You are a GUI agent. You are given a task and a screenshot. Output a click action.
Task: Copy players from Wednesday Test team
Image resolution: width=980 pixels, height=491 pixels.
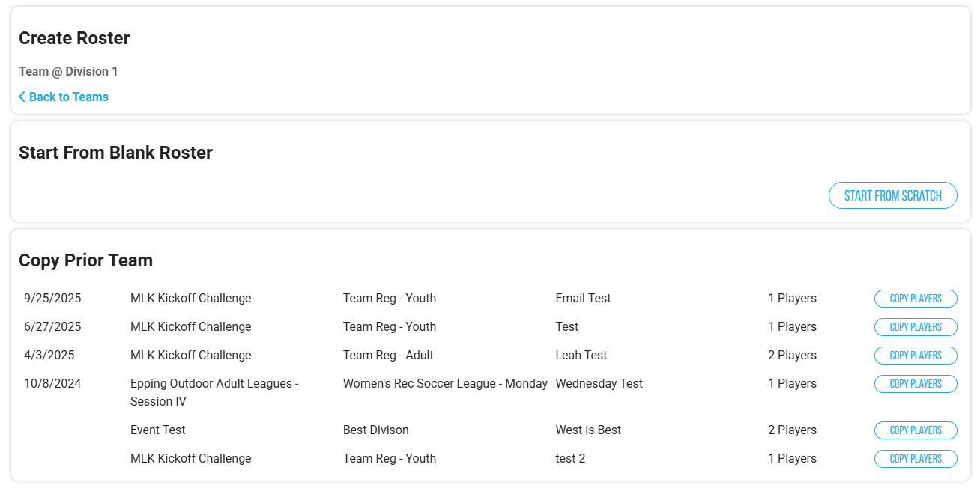915,384
